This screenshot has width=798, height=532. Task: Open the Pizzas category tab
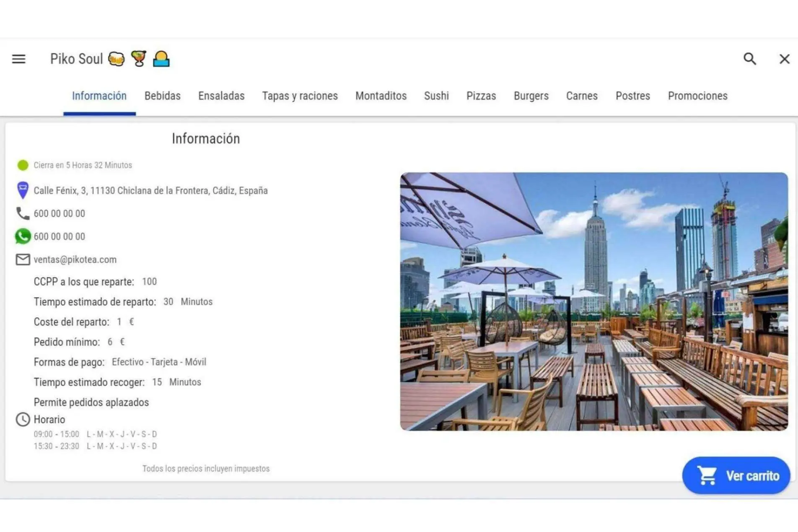pyautogui.click(x=481, y=96)
